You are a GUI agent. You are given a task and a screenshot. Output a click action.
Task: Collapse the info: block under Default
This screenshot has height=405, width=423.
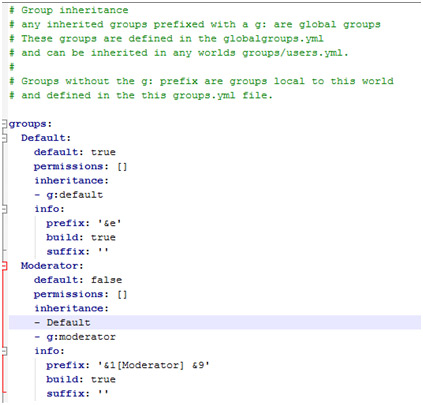(4, 209)
